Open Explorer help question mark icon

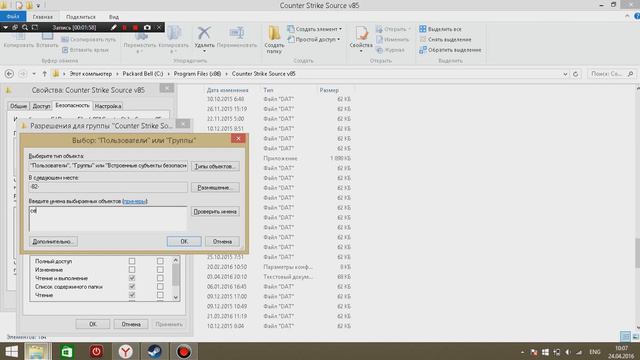tap(637, 16)
